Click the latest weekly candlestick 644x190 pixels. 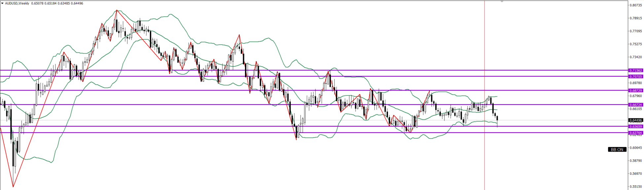(497, 118)
